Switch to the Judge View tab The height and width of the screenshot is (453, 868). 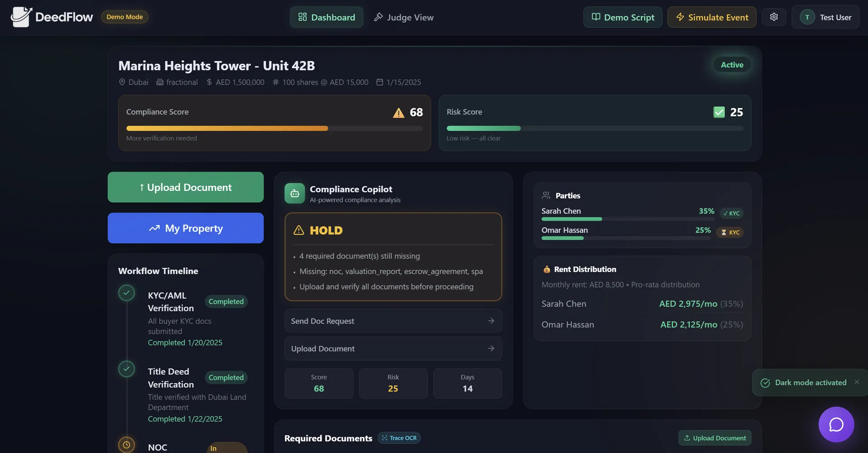pyautogui.click(x=404, y=17)
